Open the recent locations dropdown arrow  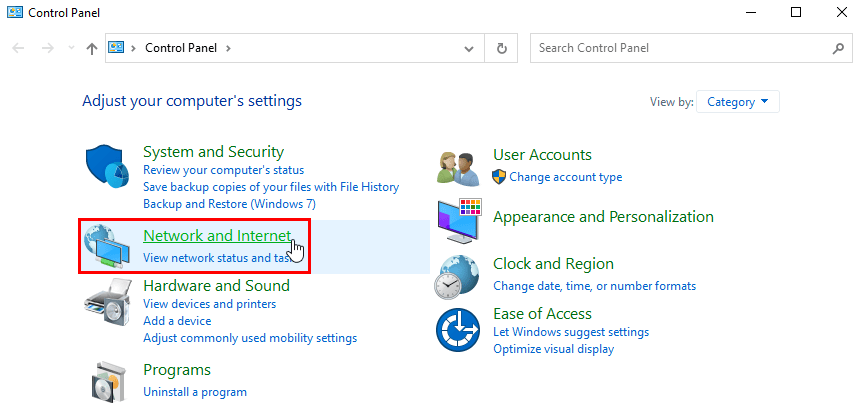coord(71,48)
